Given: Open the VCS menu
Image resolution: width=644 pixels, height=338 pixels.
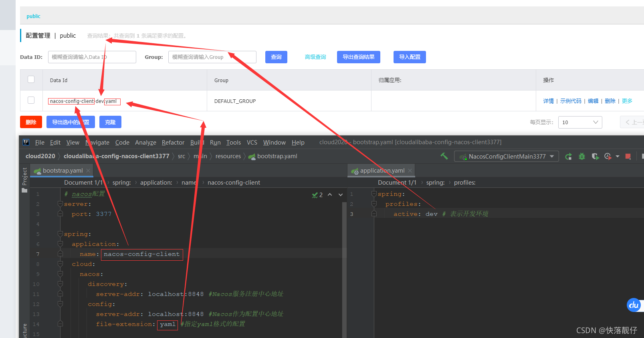Looking at the screenshot, I should 252,143.
